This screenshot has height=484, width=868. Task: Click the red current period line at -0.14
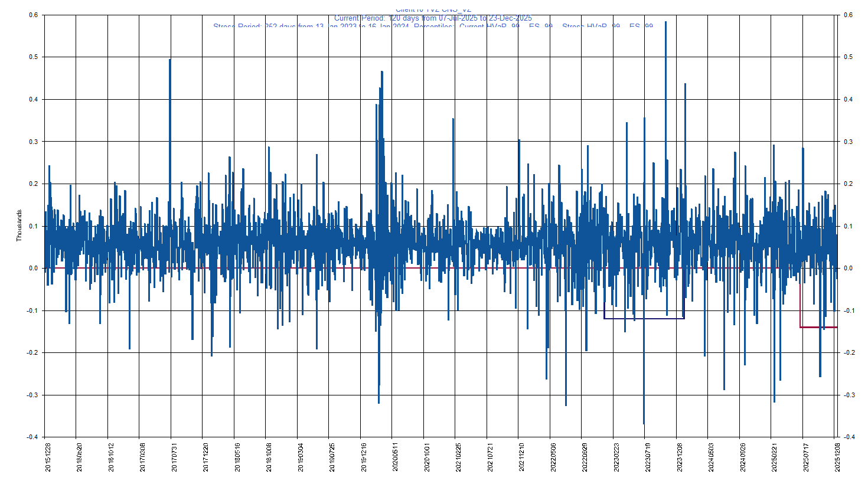click(x=818, y=327)
